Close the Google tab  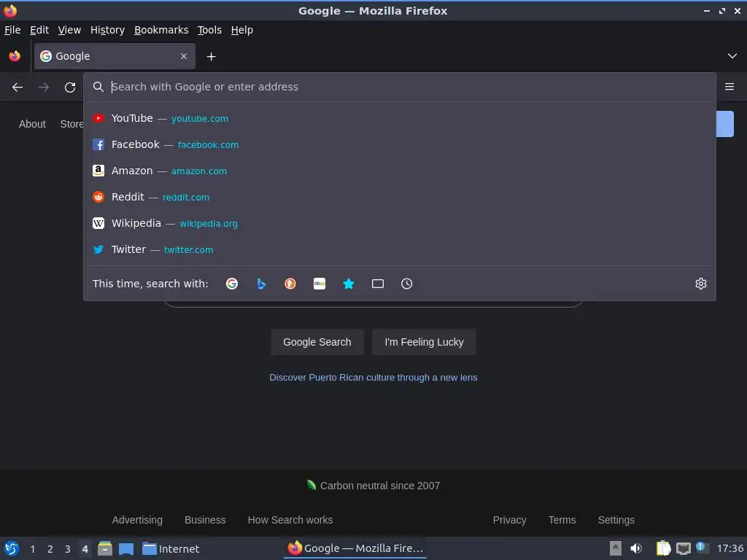coord(184,56)
